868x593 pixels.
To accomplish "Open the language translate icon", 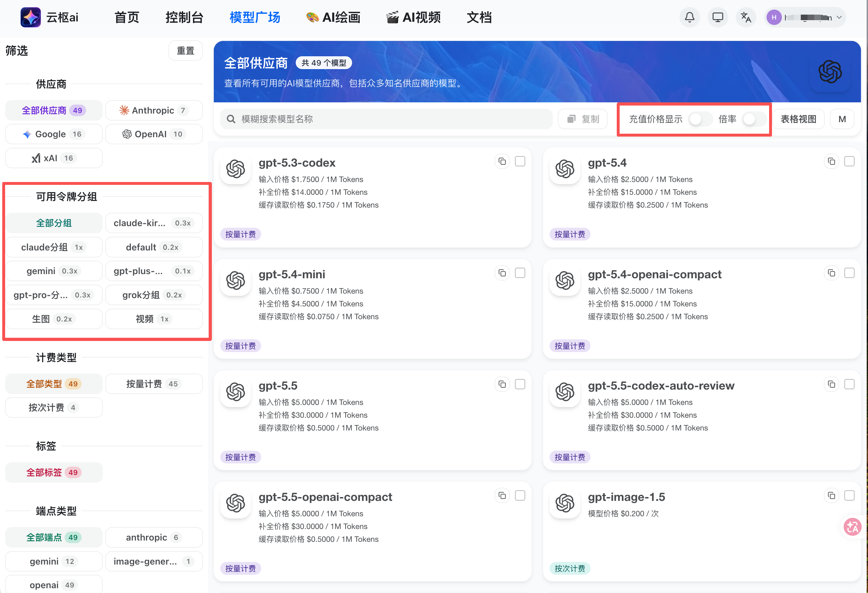I will click(x=745, y=17).
